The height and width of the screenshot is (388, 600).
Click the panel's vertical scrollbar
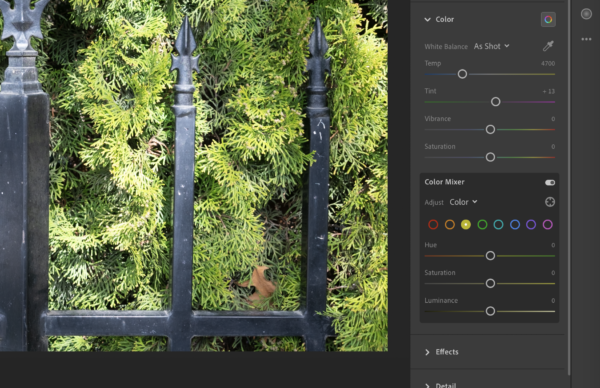[569, 187]
